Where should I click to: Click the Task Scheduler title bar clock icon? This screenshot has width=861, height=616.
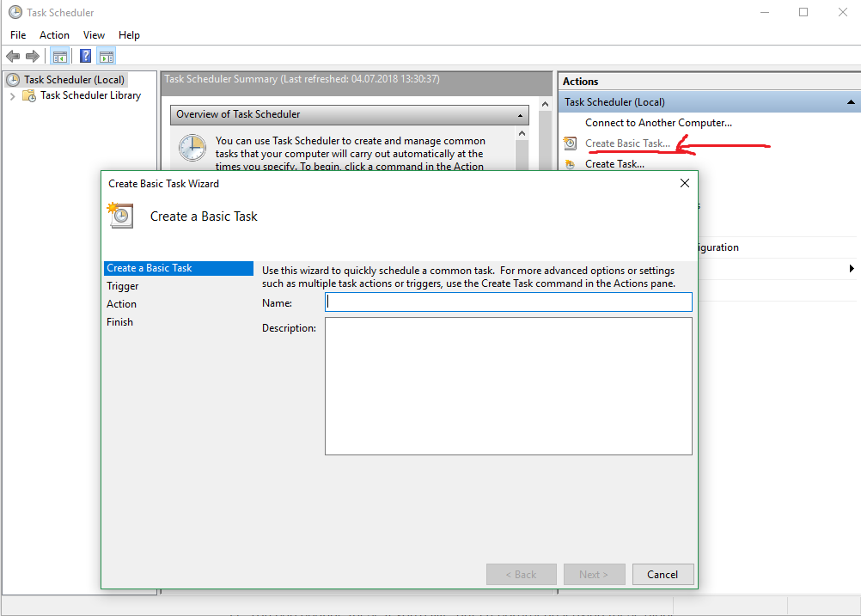[x=15, y=12]
